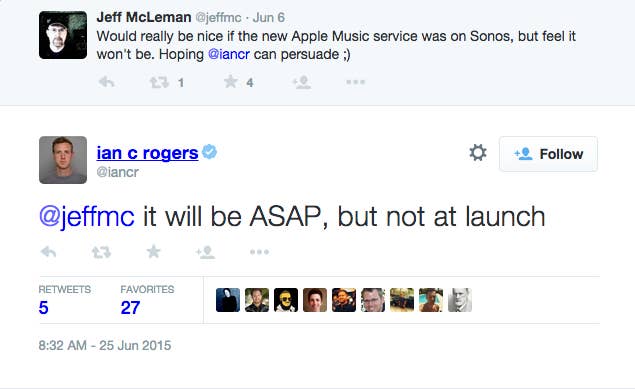Retweet ian c rogers' reply
635x389 pixels.
pos(101,252)
